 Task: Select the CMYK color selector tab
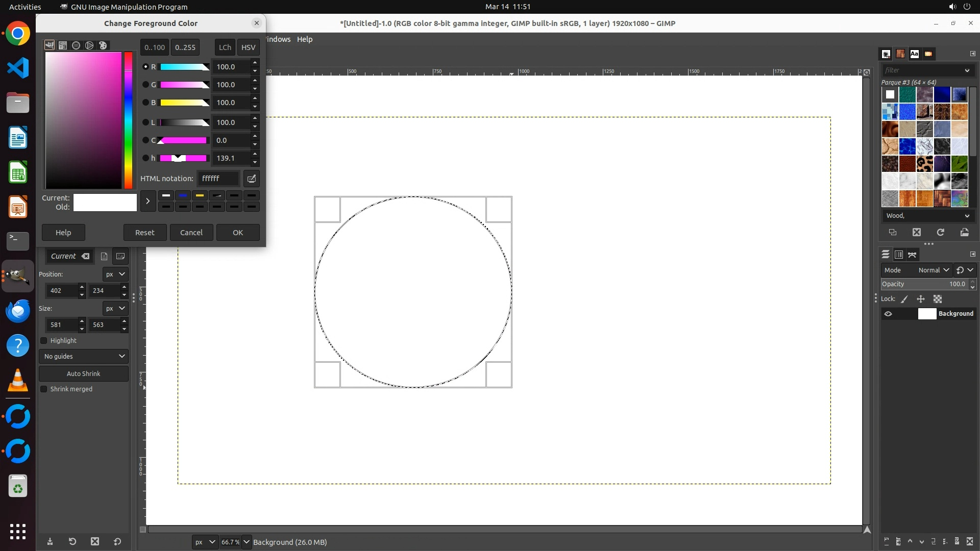click(63, 45)
